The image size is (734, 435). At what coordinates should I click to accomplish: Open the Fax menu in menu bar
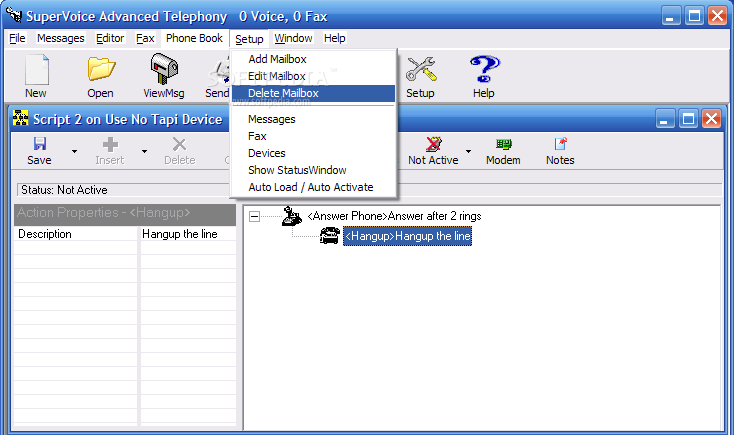[x=145, y=38]
